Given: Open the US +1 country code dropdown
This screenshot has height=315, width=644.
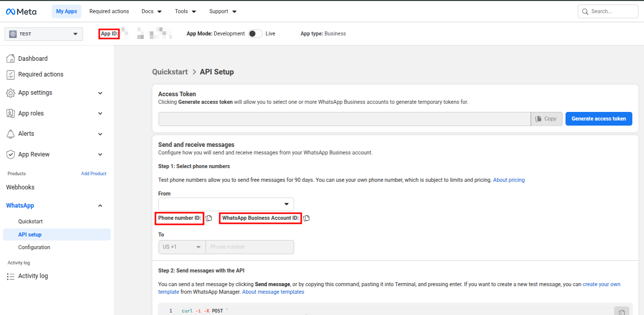Looking at the screenshot, I should click(x=182, y=247).
